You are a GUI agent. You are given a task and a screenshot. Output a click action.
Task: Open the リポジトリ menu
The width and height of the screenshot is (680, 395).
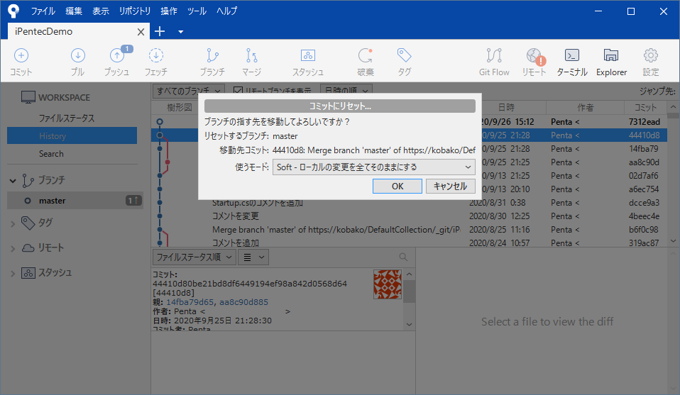point(135,11)
